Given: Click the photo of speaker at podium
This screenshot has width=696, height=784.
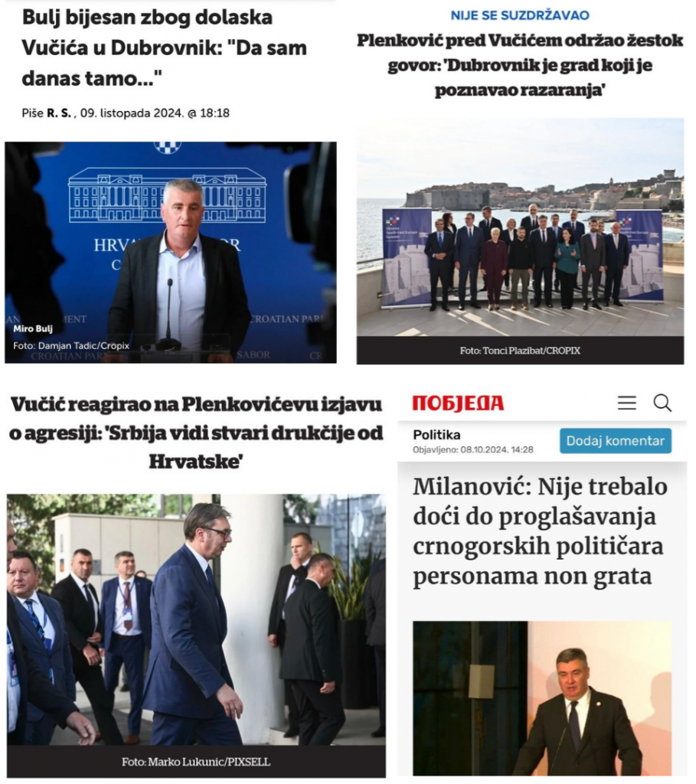Looking at the screenshot, I should [542, 698].
